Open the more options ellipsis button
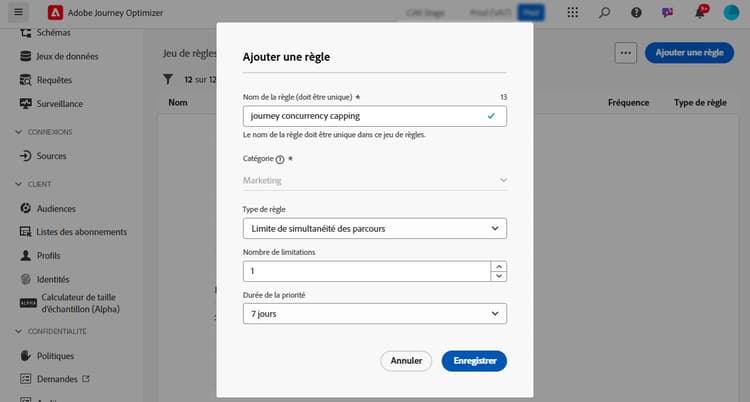The height and width of the screenshot is (402, 750). pyautogui.click(x=626, y=53)
